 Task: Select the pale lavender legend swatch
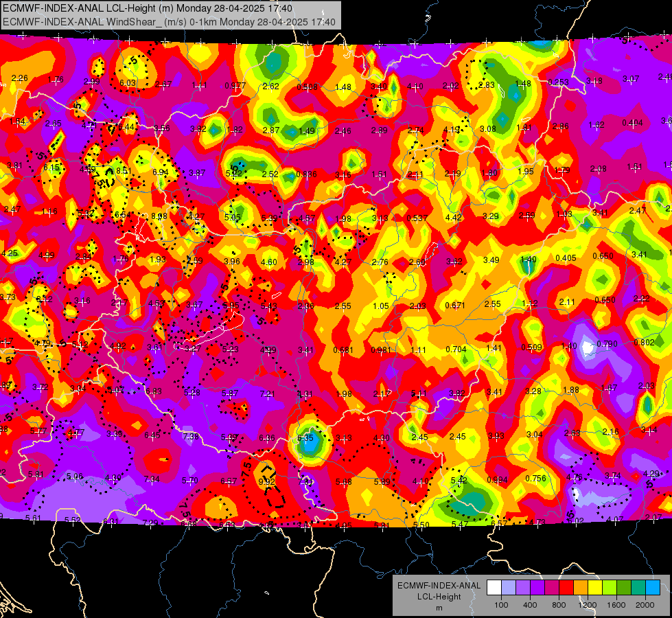coord(508,588)
